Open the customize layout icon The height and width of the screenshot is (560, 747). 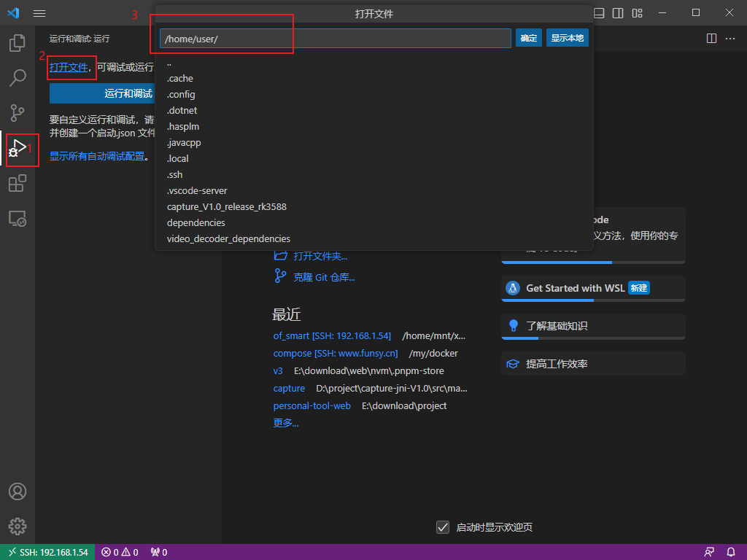tap(638, 13)
